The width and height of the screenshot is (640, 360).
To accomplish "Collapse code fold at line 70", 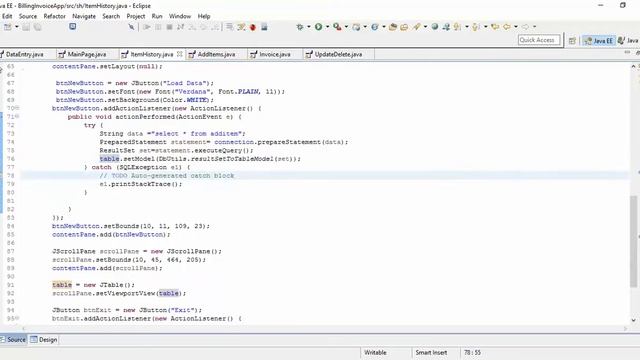I will pos(18,108).
